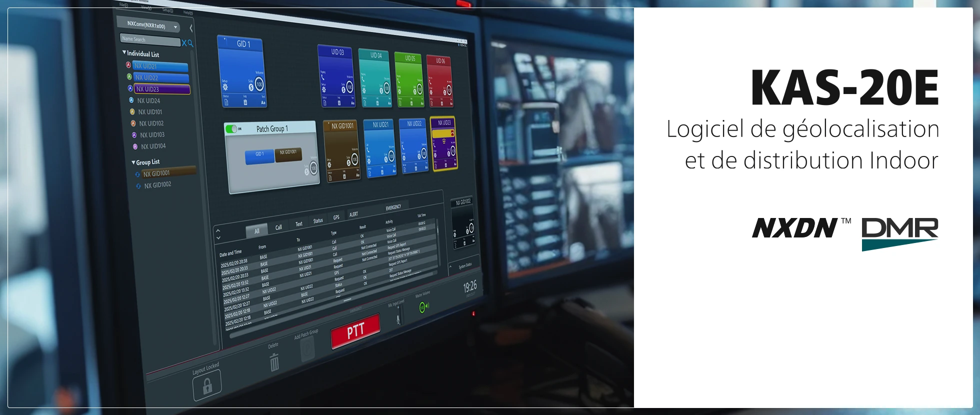
Task: Open the NXConv(NXR1x00) dropdown
Action: pyautogui.click(x=175, y=27)
